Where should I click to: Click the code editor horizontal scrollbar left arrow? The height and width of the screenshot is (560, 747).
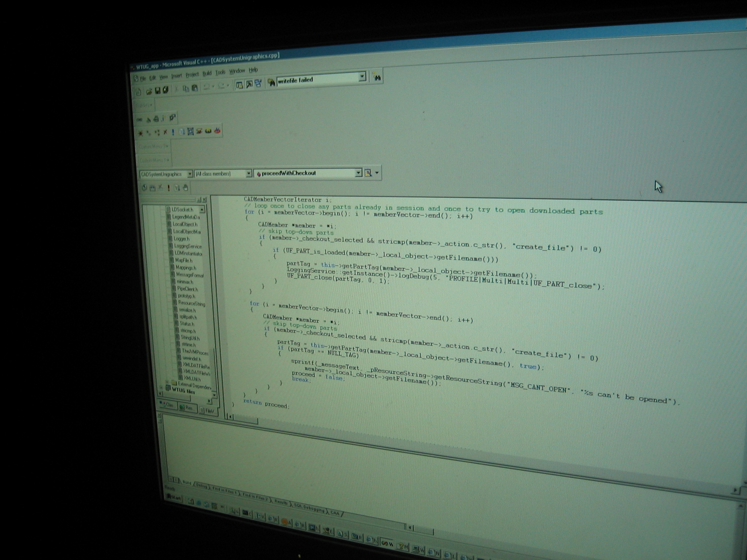click(x=230, y=416)
